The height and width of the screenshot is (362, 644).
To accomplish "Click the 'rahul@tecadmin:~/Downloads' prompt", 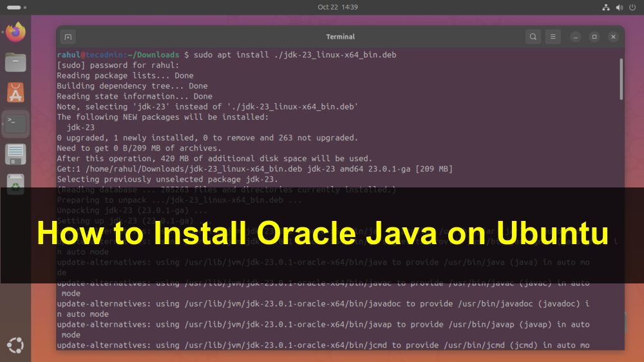I will (118, 55).
